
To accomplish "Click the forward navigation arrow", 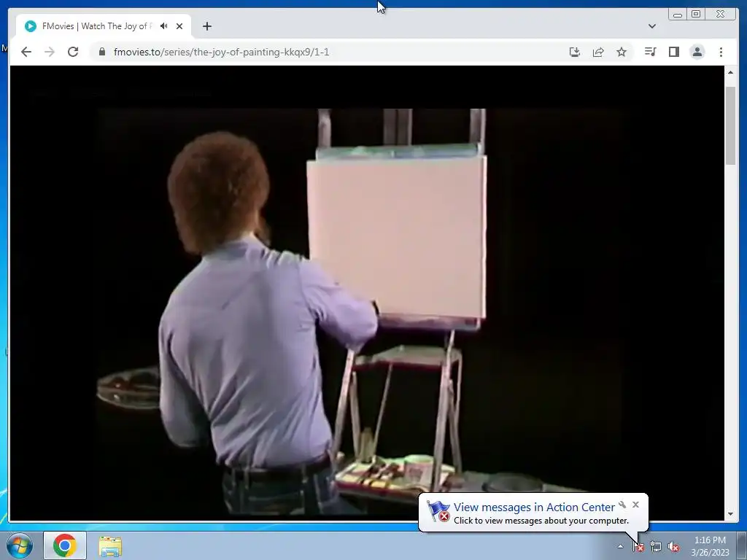I will [50, 52].
